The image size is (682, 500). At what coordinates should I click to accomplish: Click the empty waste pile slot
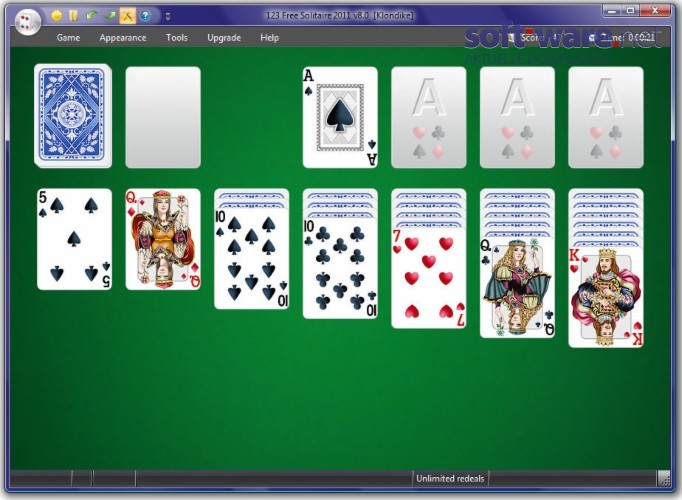click(163, 117)
